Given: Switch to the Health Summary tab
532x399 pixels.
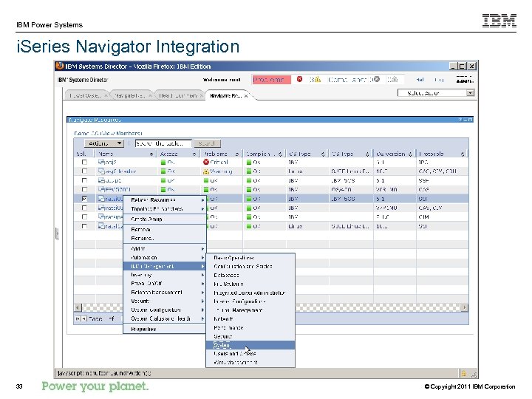Looking at the screenshot, I should [178, 95].
